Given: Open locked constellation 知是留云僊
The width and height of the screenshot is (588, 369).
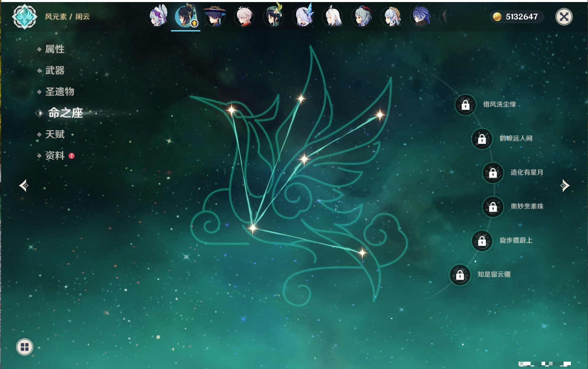Looking at the screenshot, I should [460, 275].
